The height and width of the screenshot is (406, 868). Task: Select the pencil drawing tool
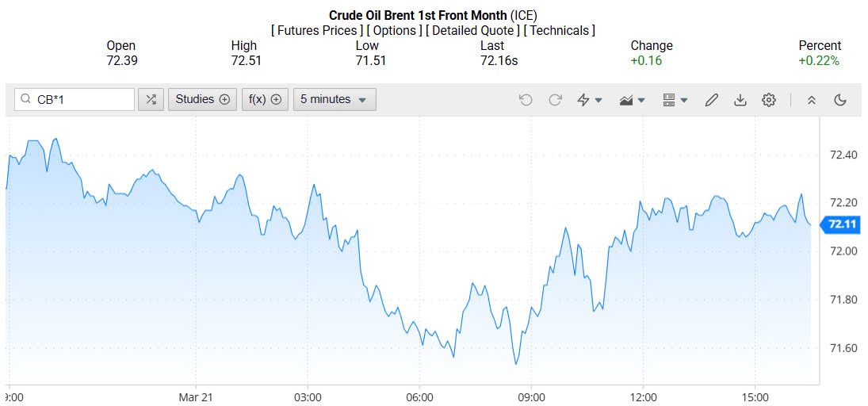point(711,100)
